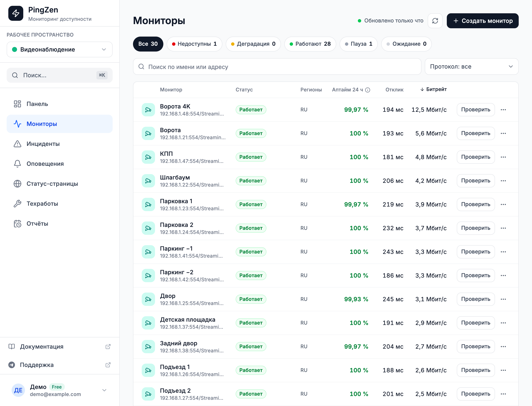Screen dimensions: 532x406
Task: Open more options menu for Двор row
Action: (504, 299)
